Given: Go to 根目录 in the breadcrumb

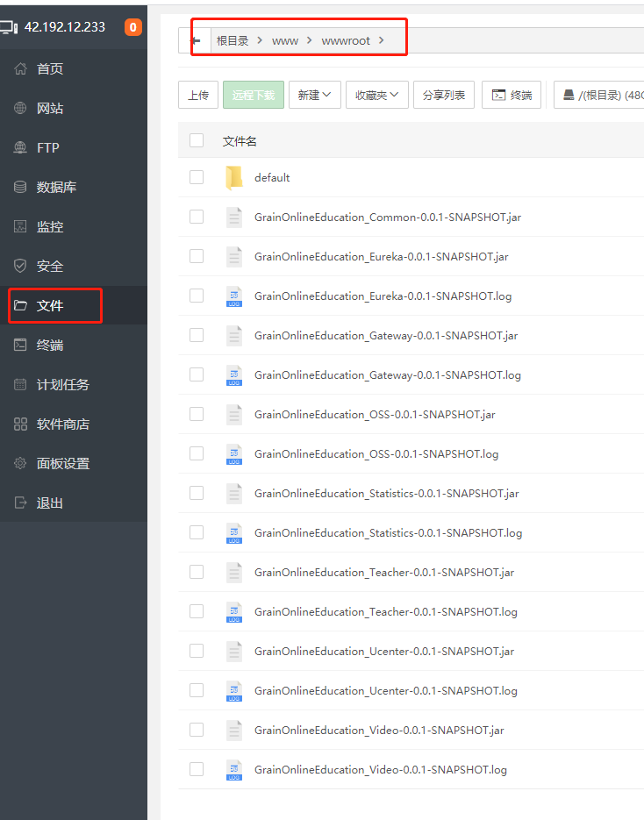Looking at the screenshot, I should pos(233,41).
